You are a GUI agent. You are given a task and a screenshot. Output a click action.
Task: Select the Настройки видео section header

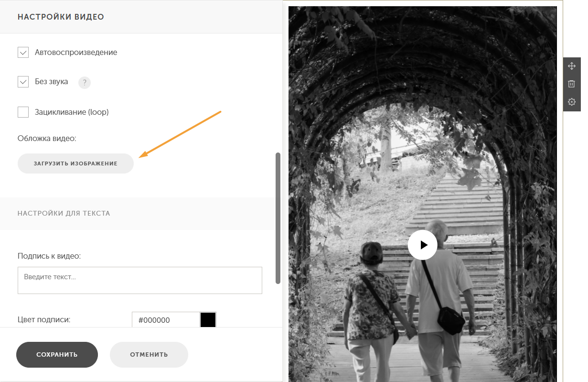coord(61,17)
